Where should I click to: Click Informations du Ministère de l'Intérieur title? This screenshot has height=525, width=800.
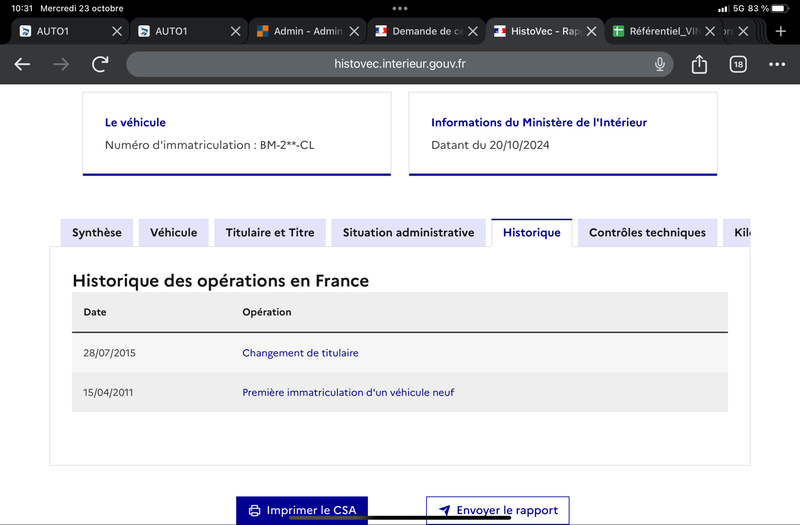pos(539,122)
